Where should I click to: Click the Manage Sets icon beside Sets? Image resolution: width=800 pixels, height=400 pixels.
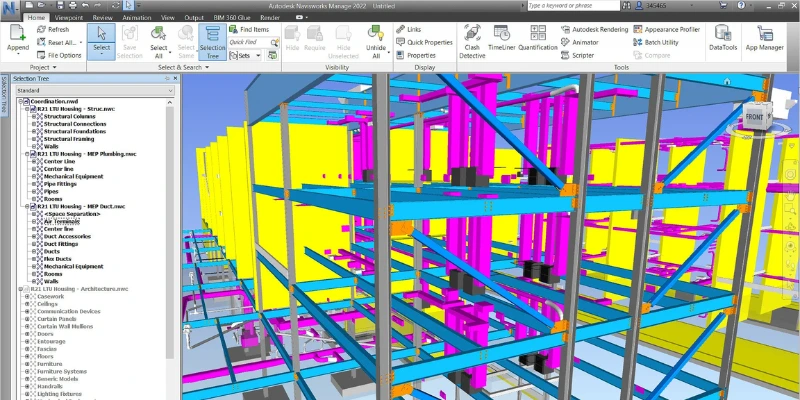[x=273, y=55]
